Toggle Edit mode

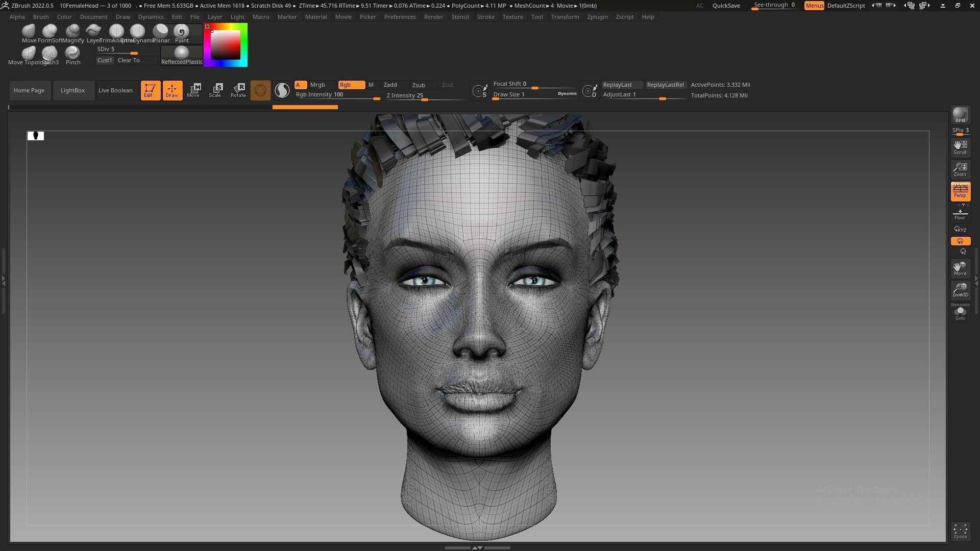pyautogui.click(x=151, y=90)
